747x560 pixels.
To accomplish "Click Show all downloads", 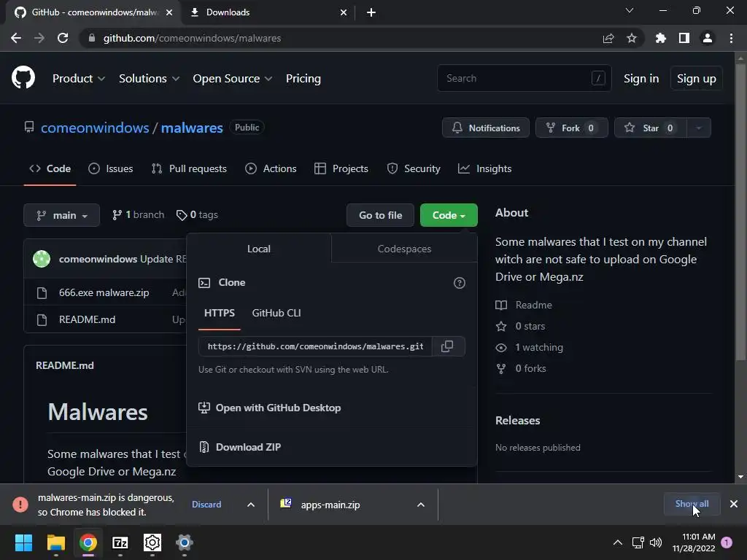I will click(692, 504).
